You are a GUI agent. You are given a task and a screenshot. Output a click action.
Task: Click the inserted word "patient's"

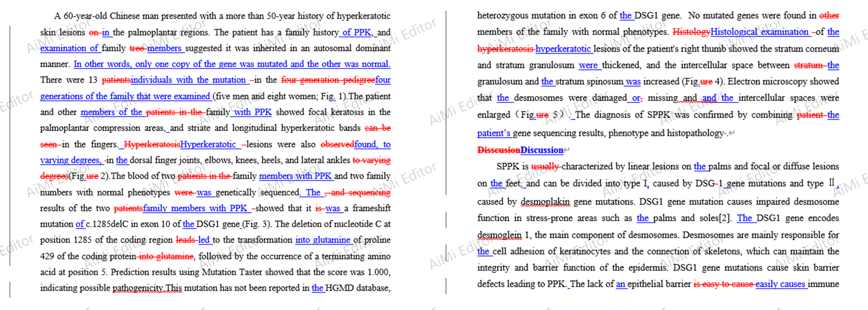[x=494, y=133]
